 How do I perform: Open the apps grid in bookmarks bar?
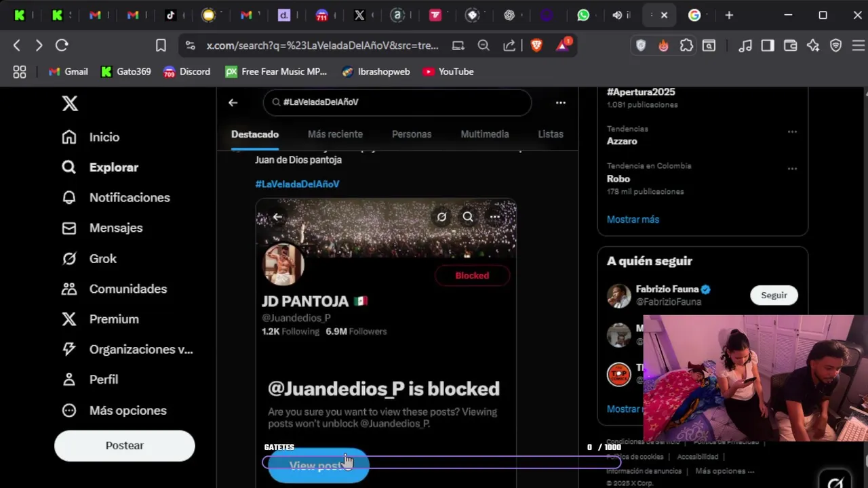point(20,72)
